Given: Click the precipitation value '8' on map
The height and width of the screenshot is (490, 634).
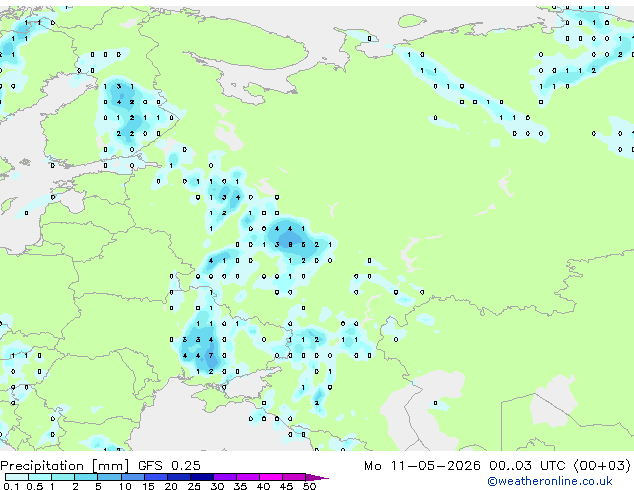Looking at the screenshot, I should (x=290, y=245).
